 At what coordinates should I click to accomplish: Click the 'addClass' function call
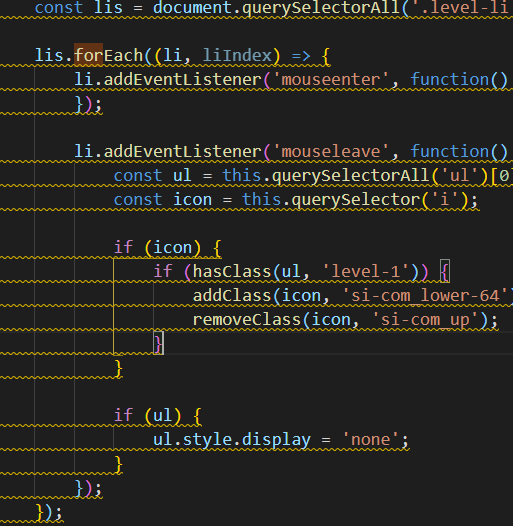point(233,296)
